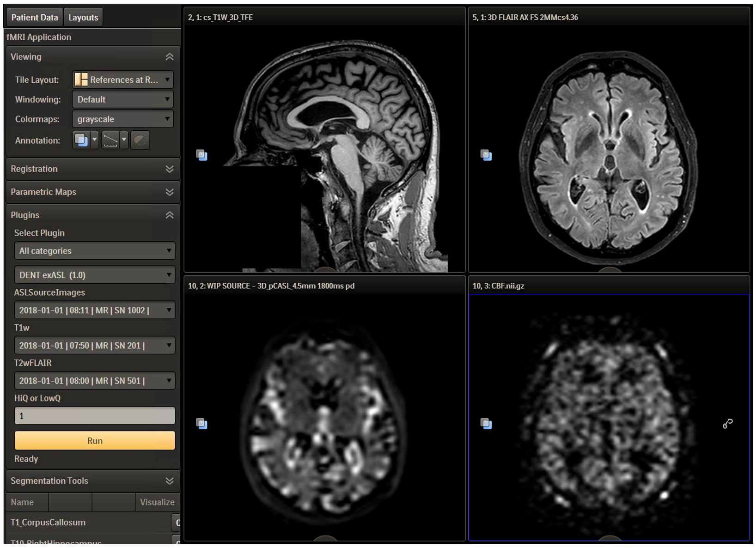This screenshot has width=756, height=548.
Task: Open the DENT exASL plugin dropdown
Action: pos(94,275)
